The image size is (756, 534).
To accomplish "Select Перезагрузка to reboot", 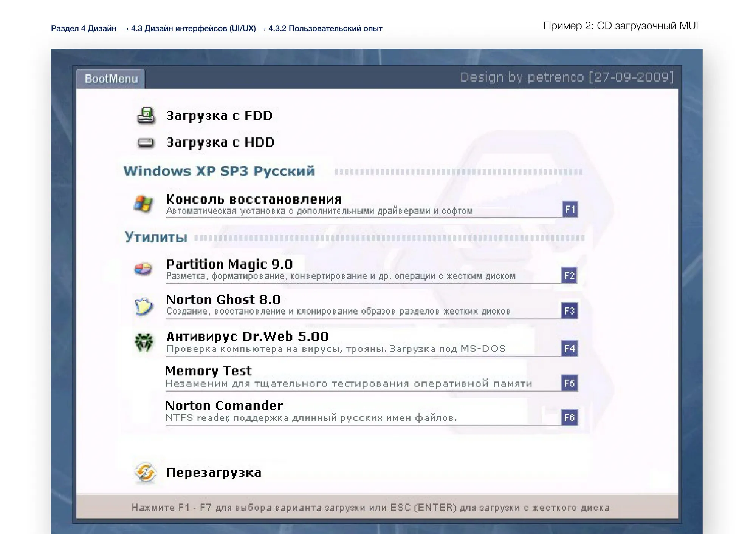I will (214, 473).
